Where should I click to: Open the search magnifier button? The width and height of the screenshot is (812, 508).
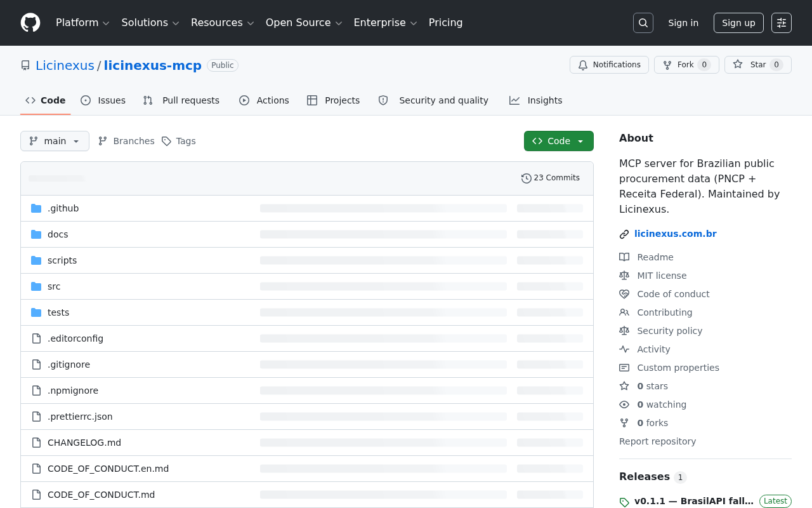coord(643,23)
